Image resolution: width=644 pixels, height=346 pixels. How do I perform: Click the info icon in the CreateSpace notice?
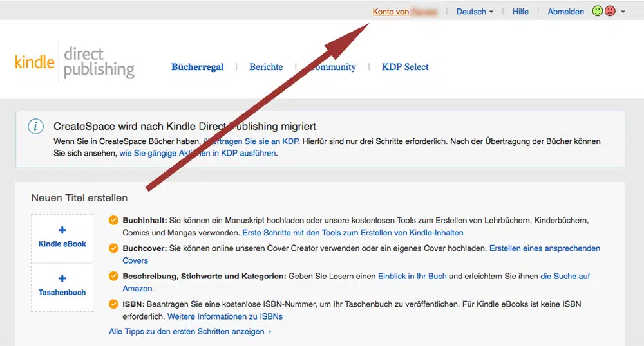(35, 126)
